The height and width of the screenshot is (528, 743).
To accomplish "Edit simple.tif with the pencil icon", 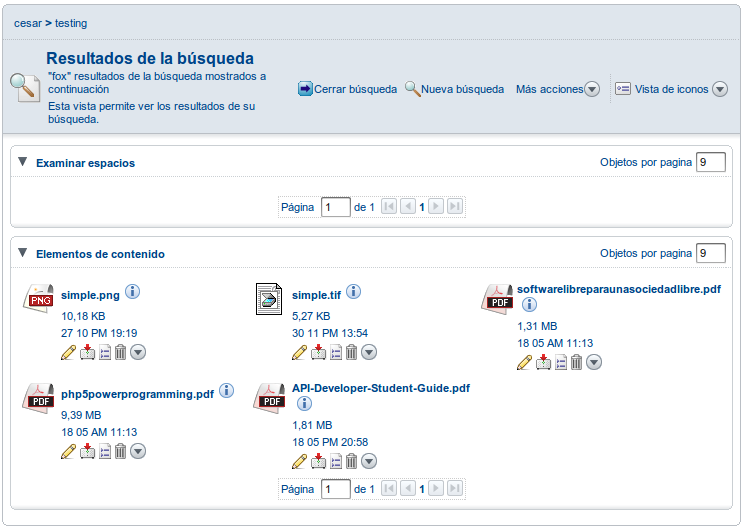I will click(x=299, y=352).
